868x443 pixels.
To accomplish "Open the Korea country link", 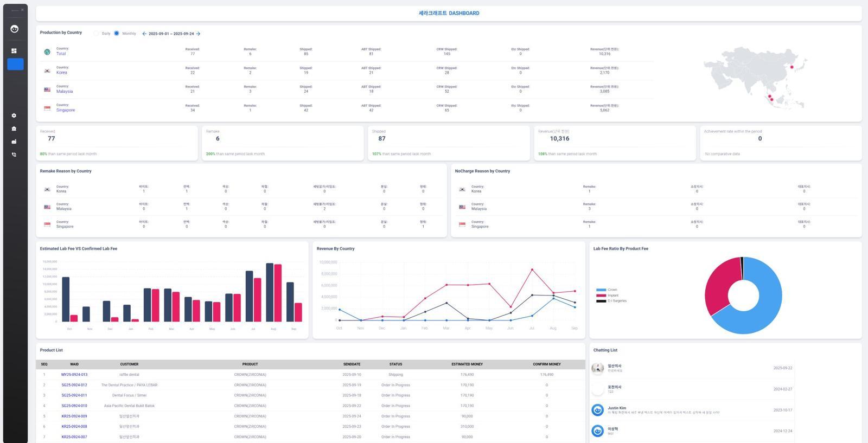I will point(62,73).
